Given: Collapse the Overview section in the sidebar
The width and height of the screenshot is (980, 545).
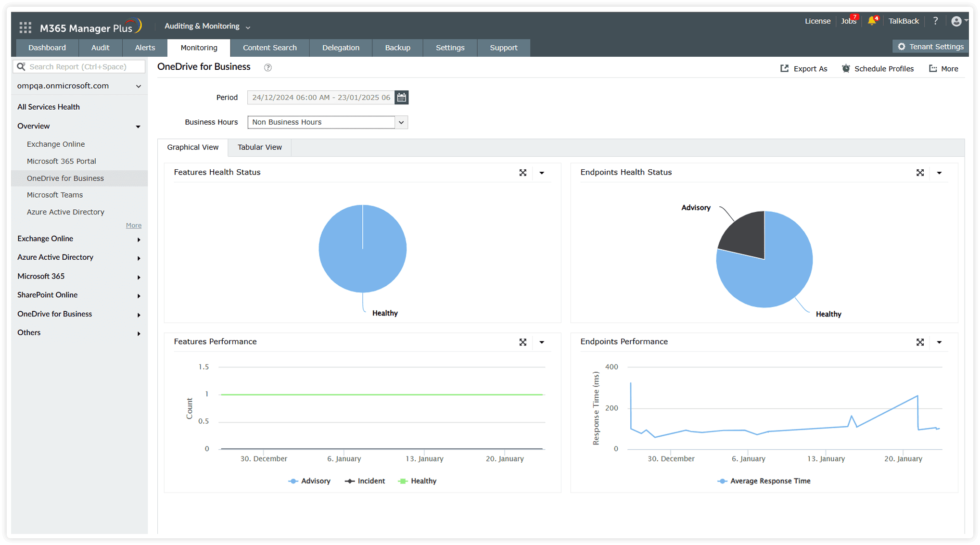Looking at the screenshot, I should point(139,126).
